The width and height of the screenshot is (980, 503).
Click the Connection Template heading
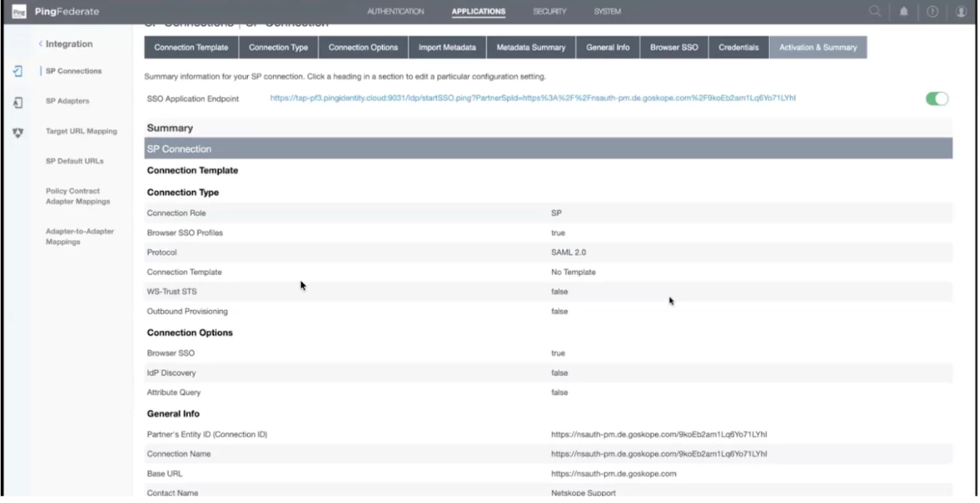193,171
